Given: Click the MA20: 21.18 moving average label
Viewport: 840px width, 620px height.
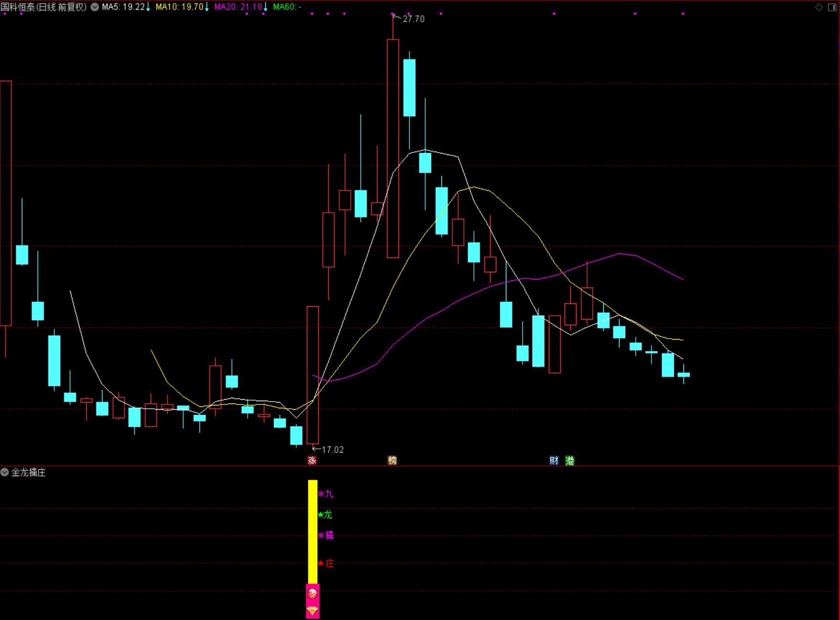Looking at the screenshot, I should click(238, 7).
